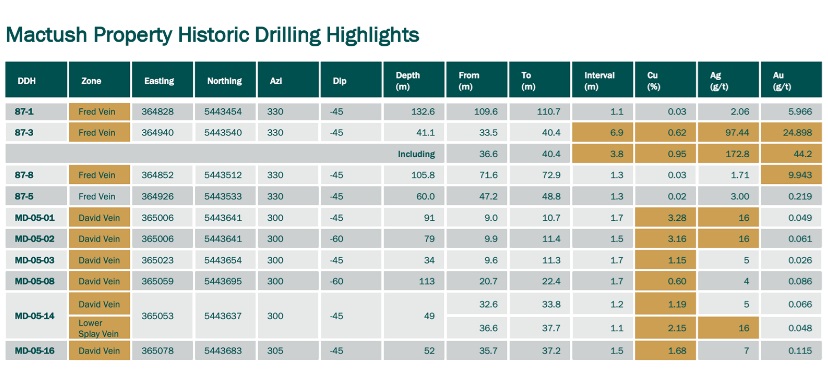
Task: Select the Depth (m) column header
Action: (x=414, y=80)
